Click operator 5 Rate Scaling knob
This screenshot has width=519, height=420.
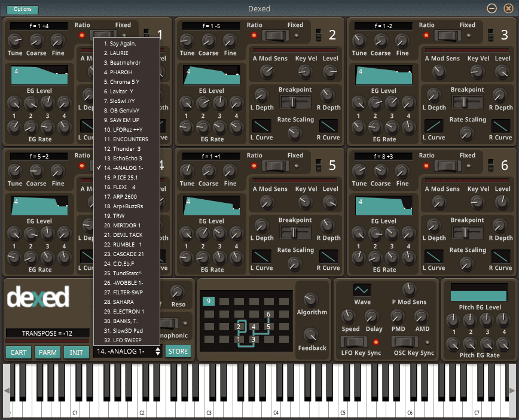point(294,264)
